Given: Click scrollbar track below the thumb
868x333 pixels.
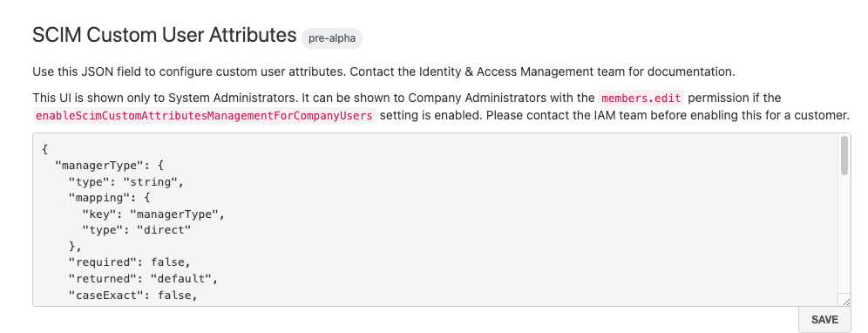Looking at the screenshot, I should pyautogui.click(x=844, y=233).
